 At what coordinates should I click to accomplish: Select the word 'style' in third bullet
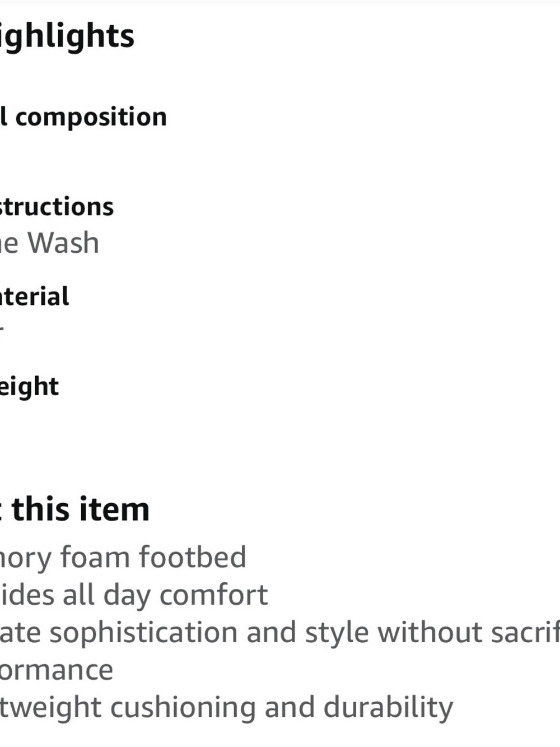337,633
